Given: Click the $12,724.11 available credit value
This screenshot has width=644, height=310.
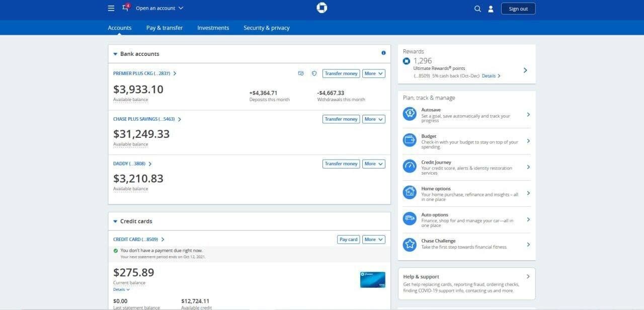Looking at the screenshot, I should point(195,301).
